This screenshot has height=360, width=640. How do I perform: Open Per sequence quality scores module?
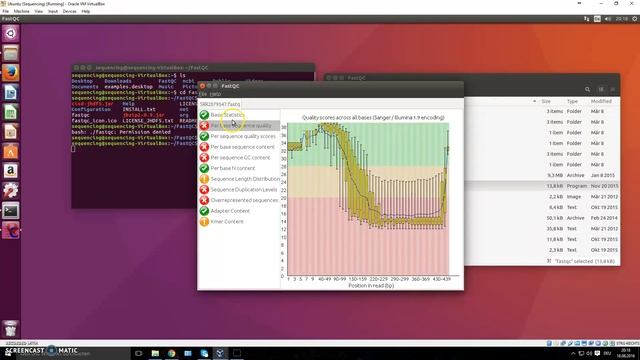pyautogui.click(x=243, y=136)
